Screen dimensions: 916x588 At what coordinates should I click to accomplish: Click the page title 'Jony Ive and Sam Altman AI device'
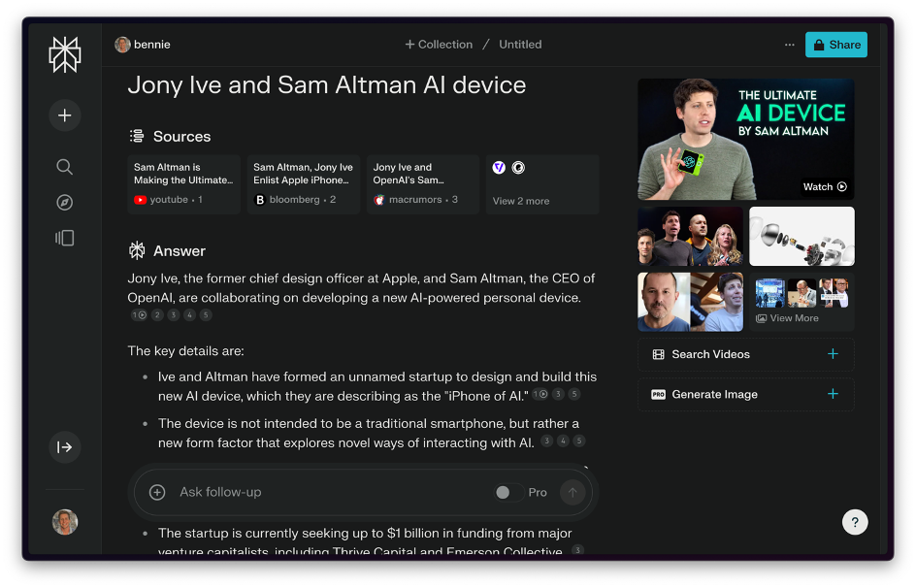click(x=327, y=85)
